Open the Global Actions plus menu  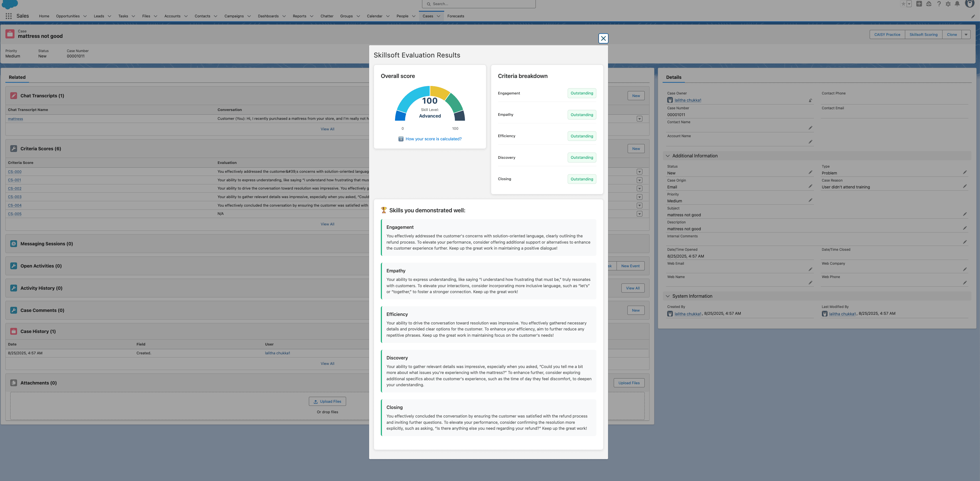click(919, 4)
